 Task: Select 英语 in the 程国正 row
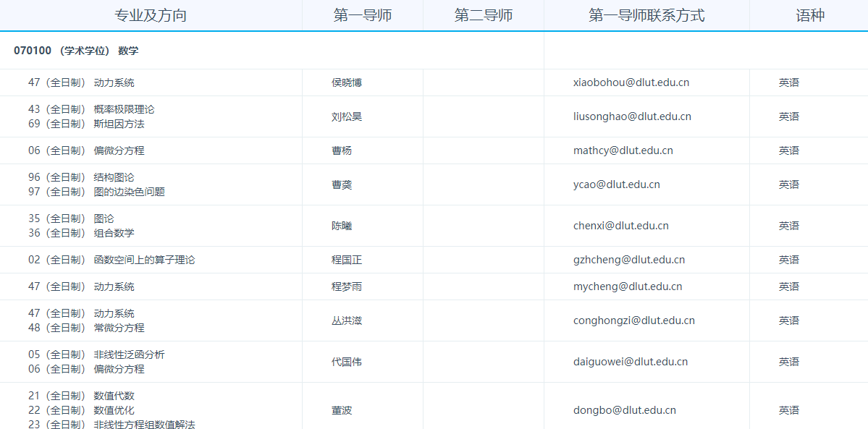[x=789, y=260]
